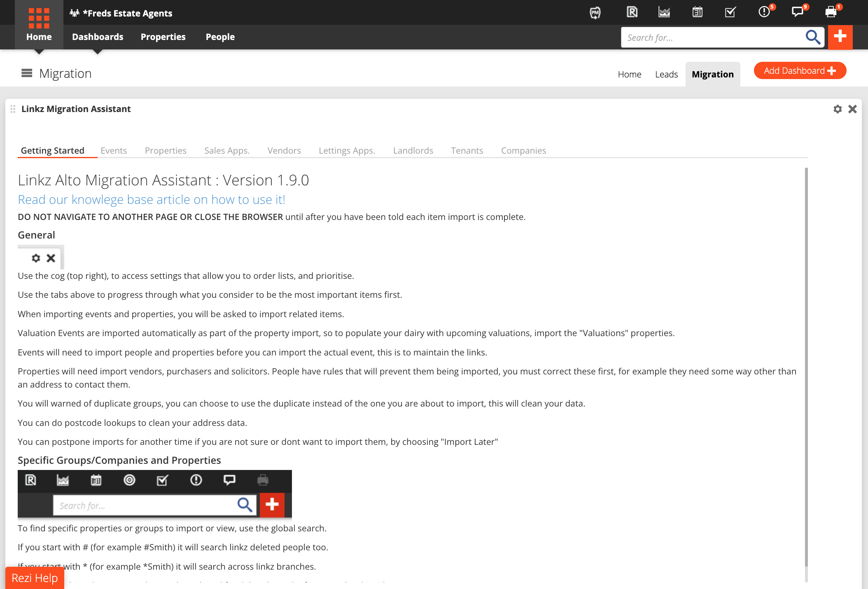Switch to the Home dashboard tab
868x589 pixels.
(x=630, y=74)
